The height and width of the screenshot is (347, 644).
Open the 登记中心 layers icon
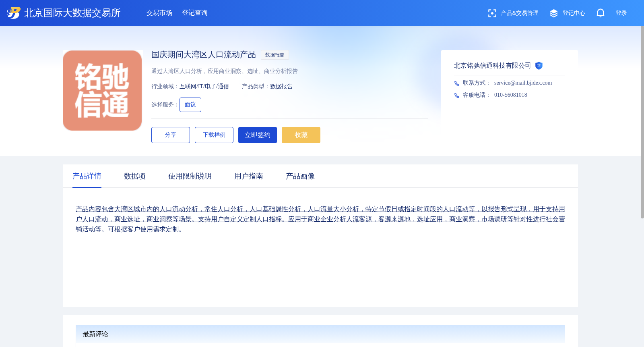point(554,13)
